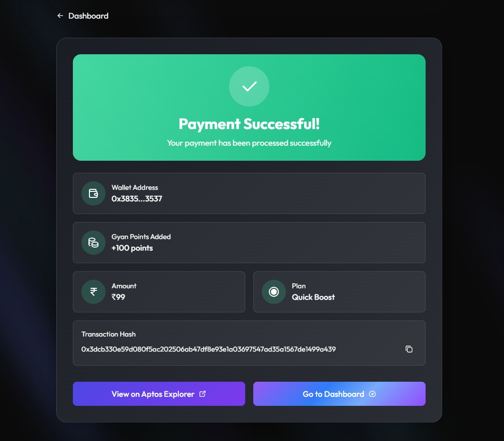Click the Transaction Hash label

coord(109,334)
